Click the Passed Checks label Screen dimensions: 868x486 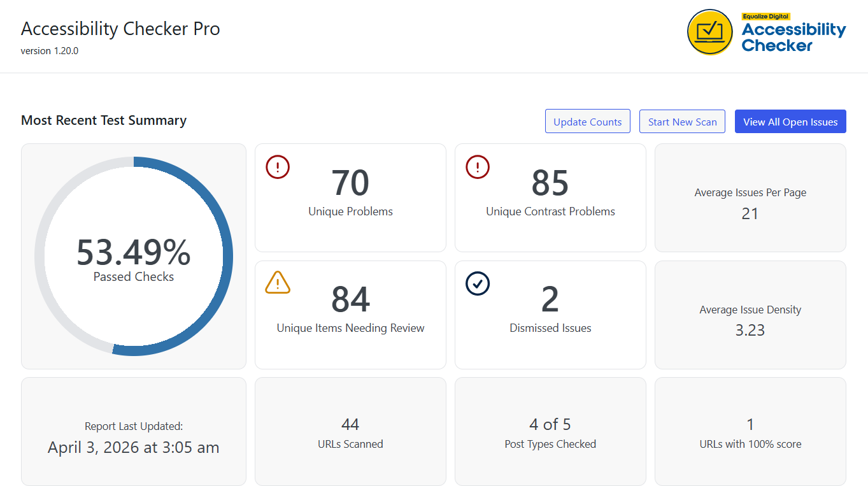pos(134,276)
